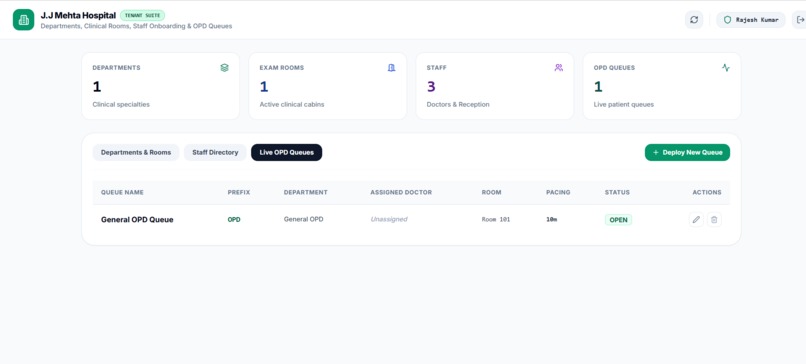Click the QUEUE NAME column header
This screenshot has height=364, width=806.
[x=122, y=192]
